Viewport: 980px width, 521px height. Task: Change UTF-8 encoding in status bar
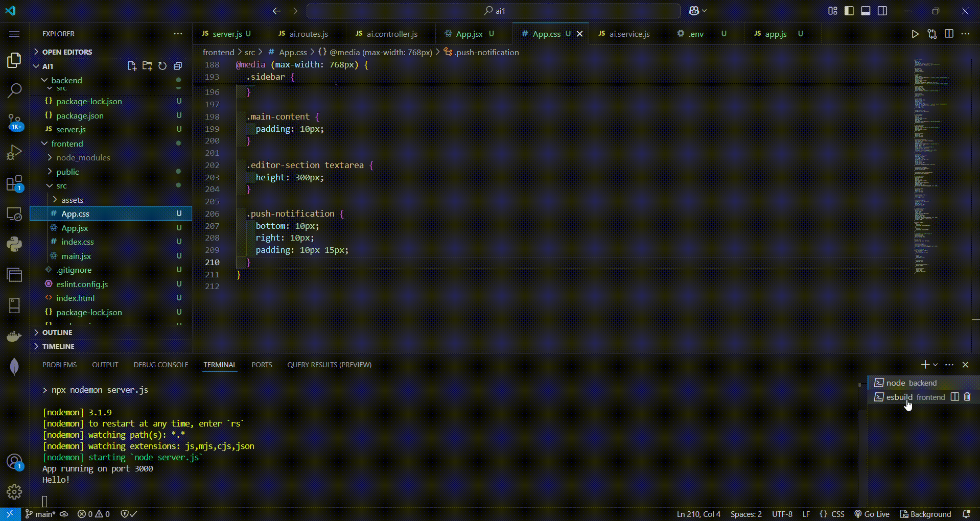point(782,514)
